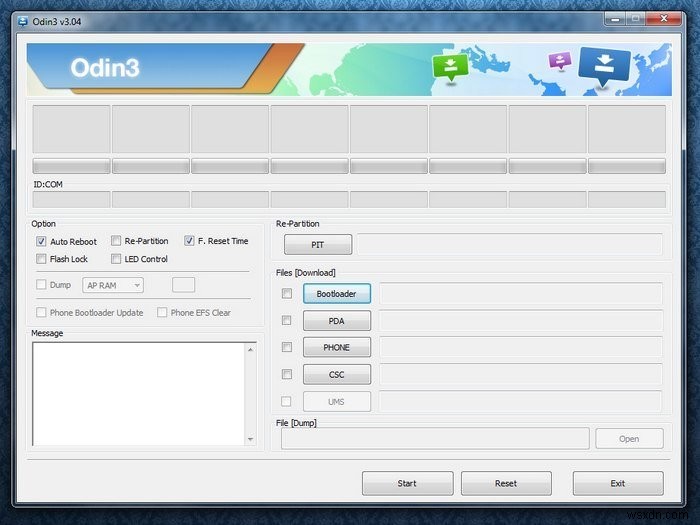Exit the Odin3 application
The width and height of the screenshot is (700, 525).
618,483
